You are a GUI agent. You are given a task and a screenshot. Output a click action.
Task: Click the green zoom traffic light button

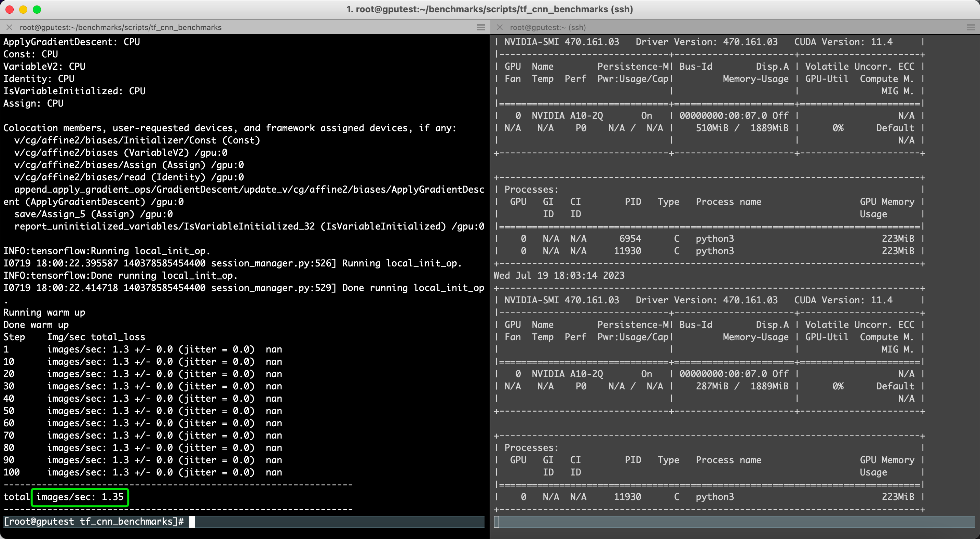point(37,9)
